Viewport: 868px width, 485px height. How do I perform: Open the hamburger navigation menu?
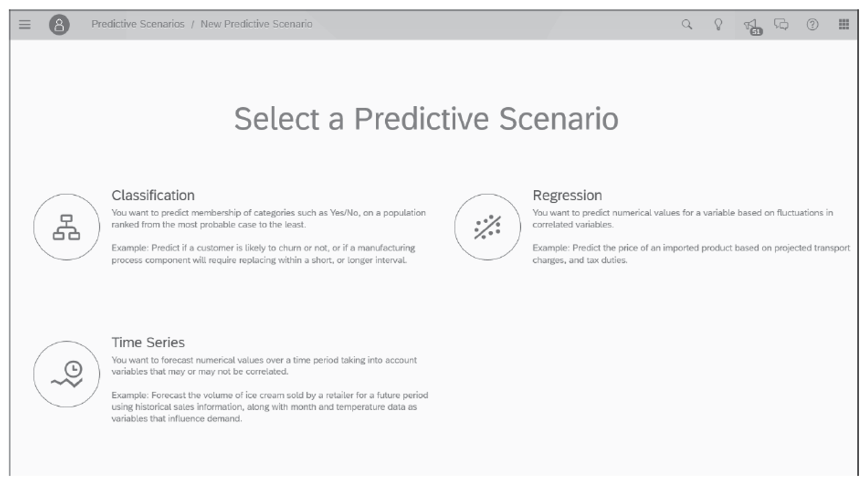(x=24, y=24)
